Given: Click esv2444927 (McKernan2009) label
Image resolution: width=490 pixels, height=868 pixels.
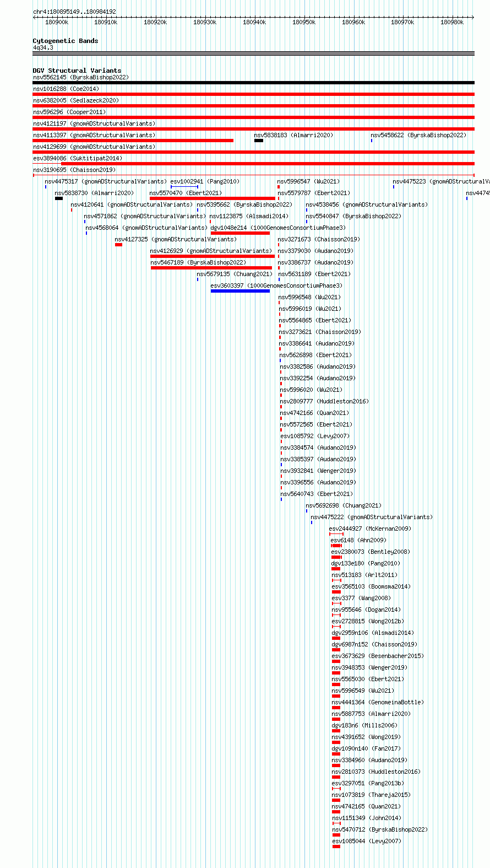Looking at the screenshot, I should coord(370,529).
